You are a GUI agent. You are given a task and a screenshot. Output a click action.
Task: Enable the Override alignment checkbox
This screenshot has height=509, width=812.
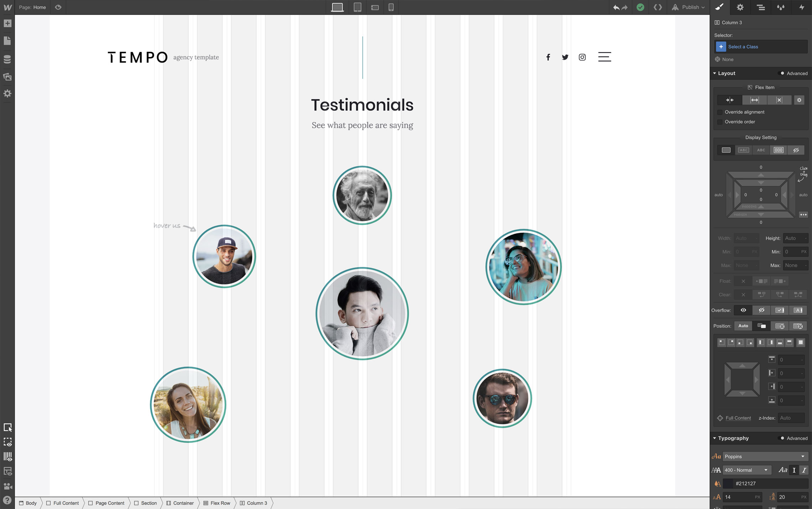[x=720, y=112]
